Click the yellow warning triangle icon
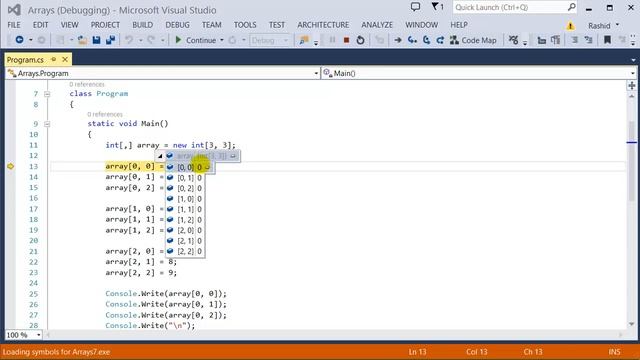The image size is (640, 360). 570,26
